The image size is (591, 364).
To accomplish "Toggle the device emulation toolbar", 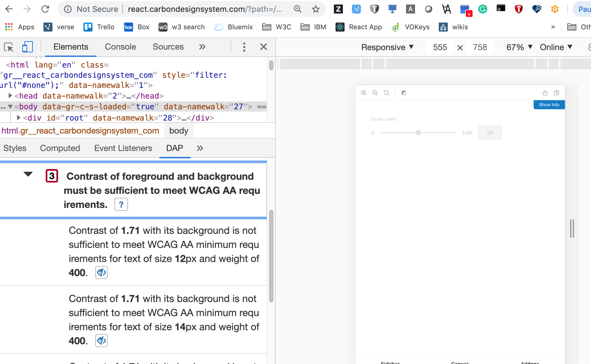I will point(27,47).
